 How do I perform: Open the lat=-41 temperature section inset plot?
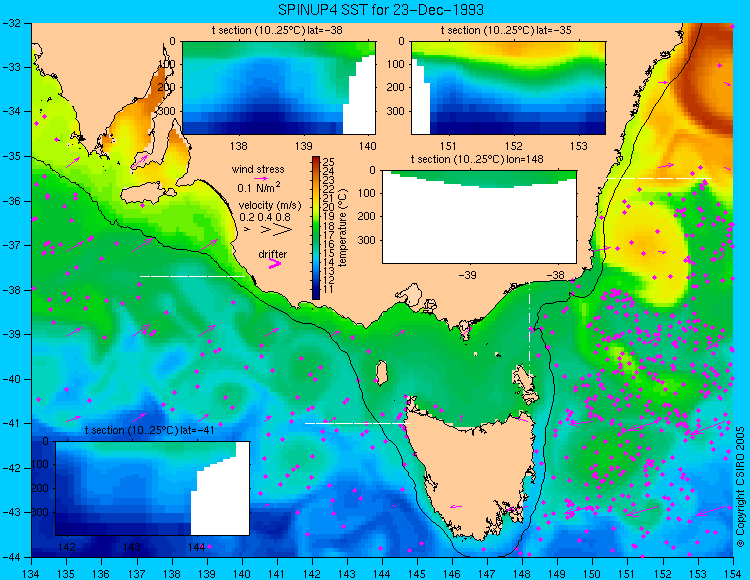tap(153, 488)
